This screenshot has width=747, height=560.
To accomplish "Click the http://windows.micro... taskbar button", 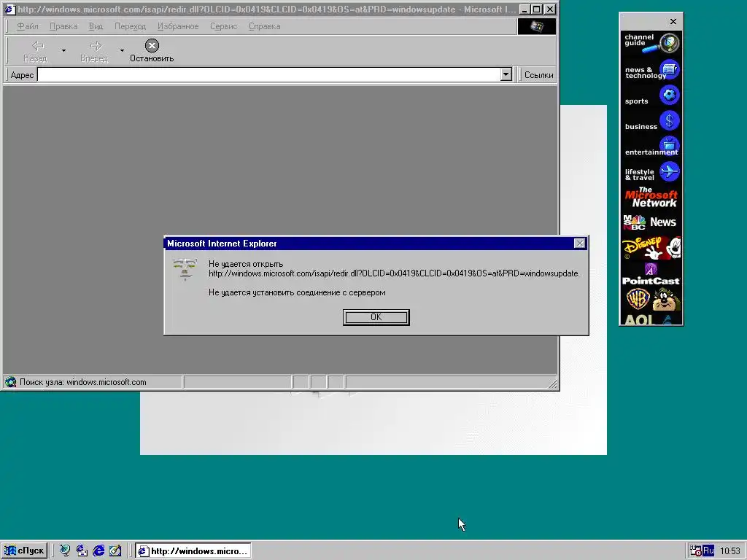I will coord(193,551).
